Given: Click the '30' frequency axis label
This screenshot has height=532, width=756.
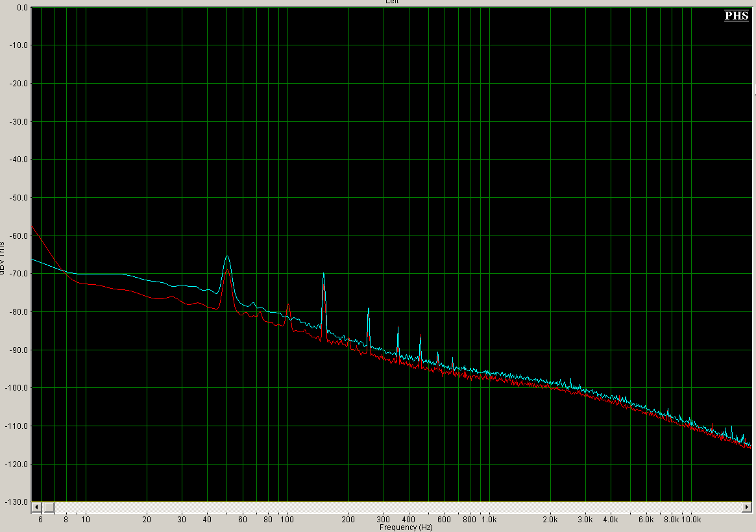Looking at the screenshot, I should point(182,520).
